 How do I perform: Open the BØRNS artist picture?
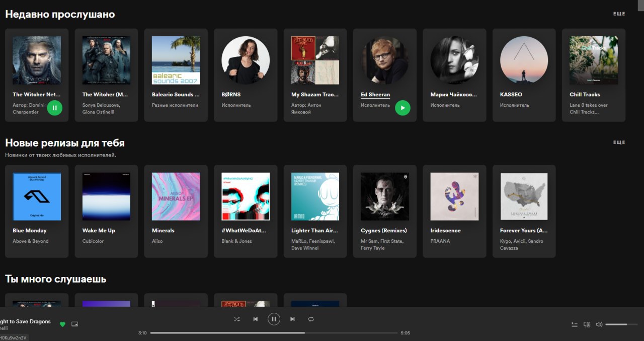click(x=246, y=60)
